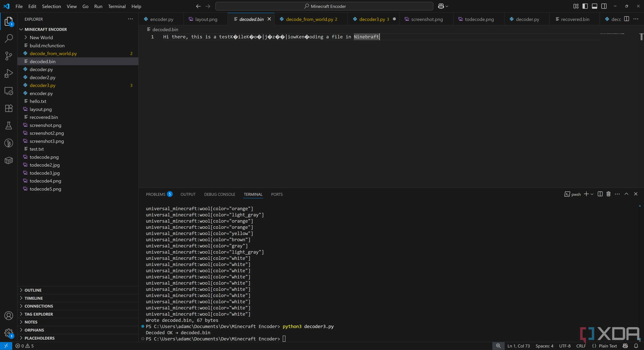
Task: Click the terminal prompt input line
Action: tap(284, 339)
